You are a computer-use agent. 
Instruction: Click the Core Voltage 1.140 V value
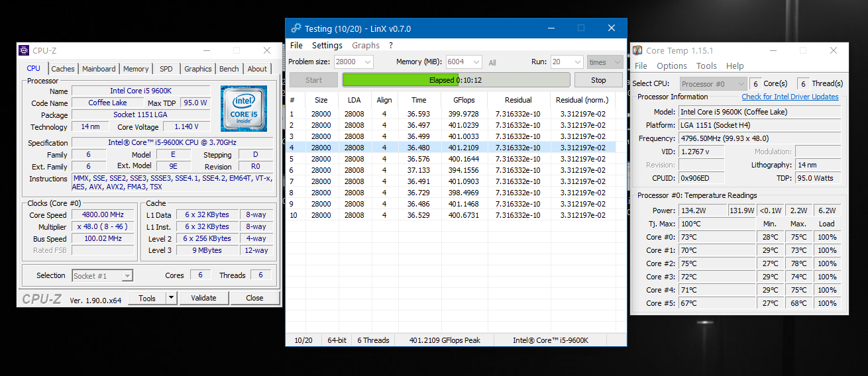(186, 126)
